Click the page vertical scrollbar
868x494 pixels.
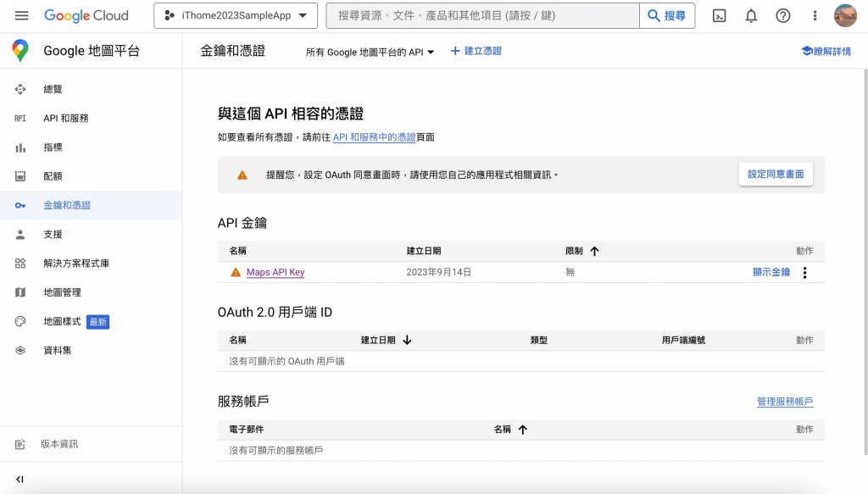coord(865,262)
